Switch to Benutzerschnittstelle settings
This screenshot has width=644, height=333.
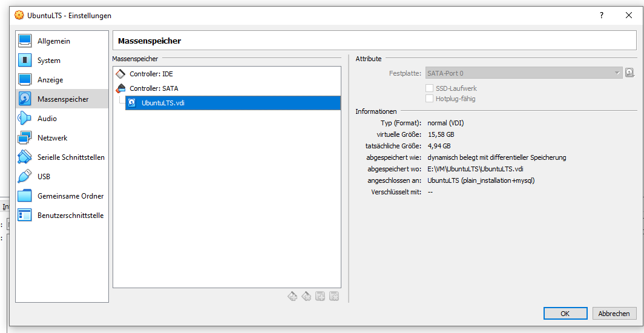coord(62,215)
